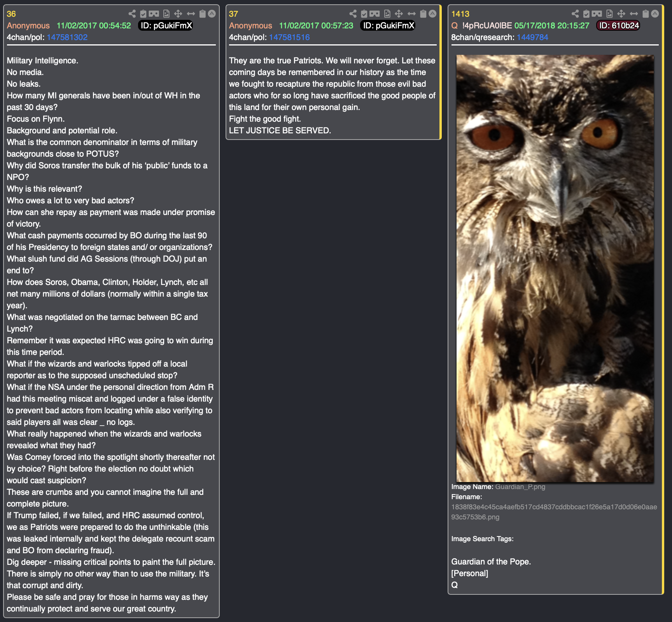
Task: Click the plain clipboard icon on post 36
Action: (202, 14)
